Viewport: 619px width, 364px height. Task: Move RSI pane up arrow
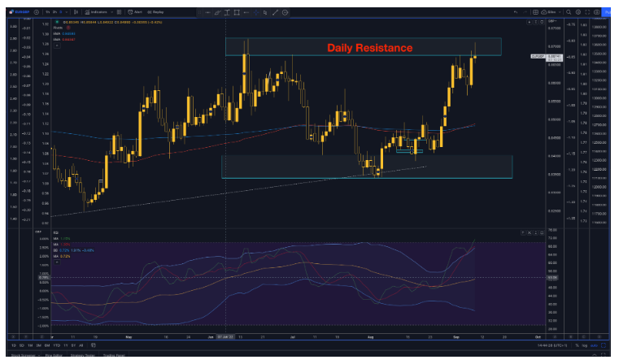click(x=523, y=232)
